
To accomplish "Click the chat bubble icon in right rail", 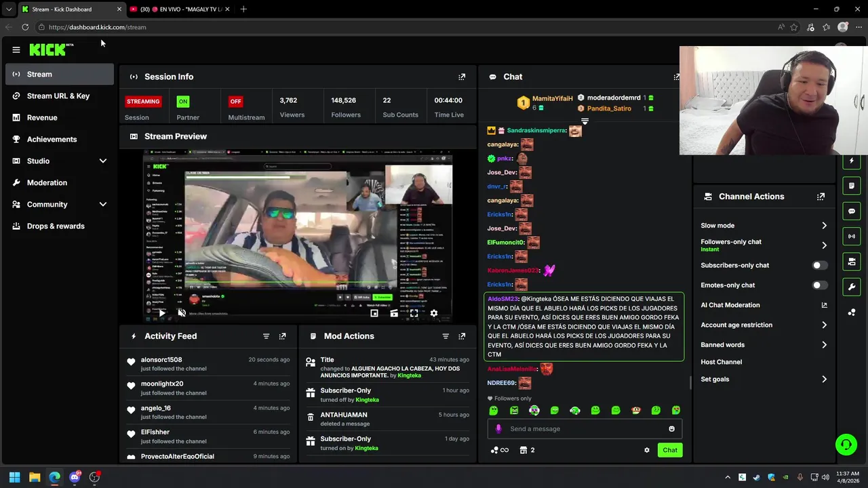I will point(852,211).
